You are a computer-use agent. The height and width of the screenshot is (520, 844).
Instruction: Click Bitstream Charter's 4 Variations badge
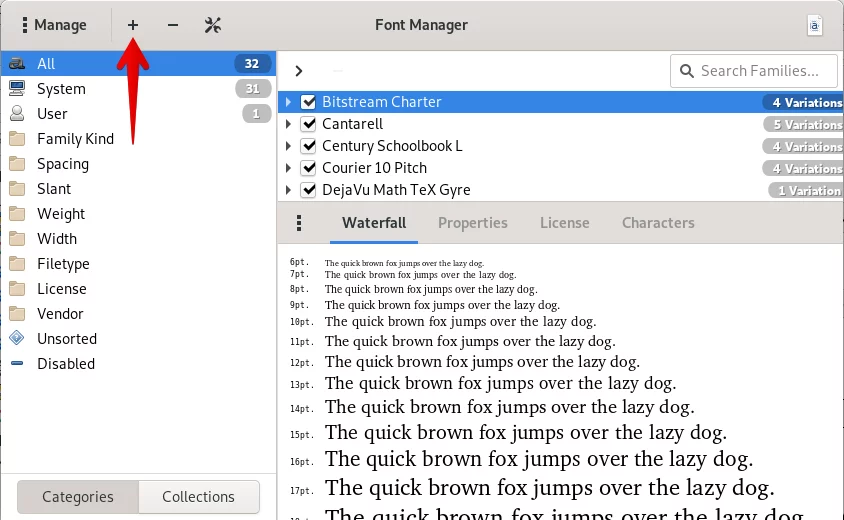(x=803, y=102)
